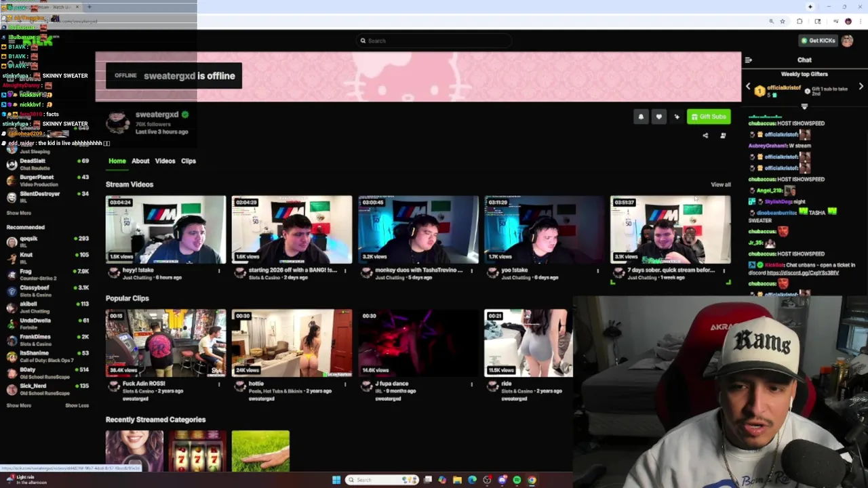The height and width of the screenshot is (488, 868).
Task: Switch to the Home tab
Action: point(117,161)
